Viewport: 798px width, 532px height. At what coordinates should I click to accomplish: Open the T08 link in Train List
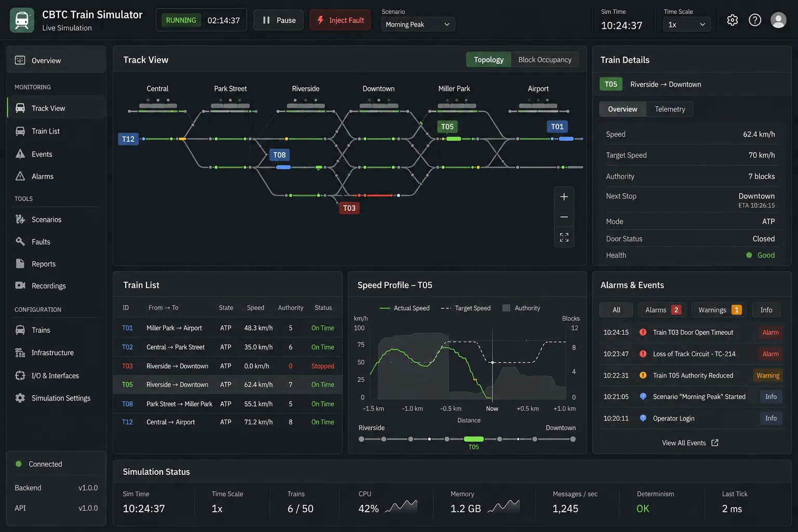coord(127,404)
